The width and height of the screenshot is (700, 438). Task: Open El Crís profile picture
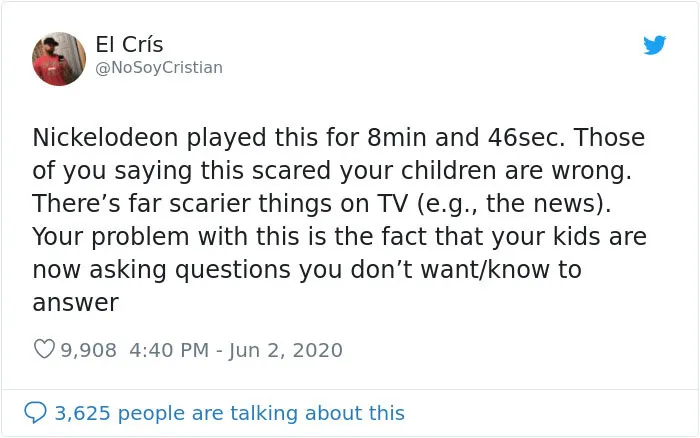59,58
